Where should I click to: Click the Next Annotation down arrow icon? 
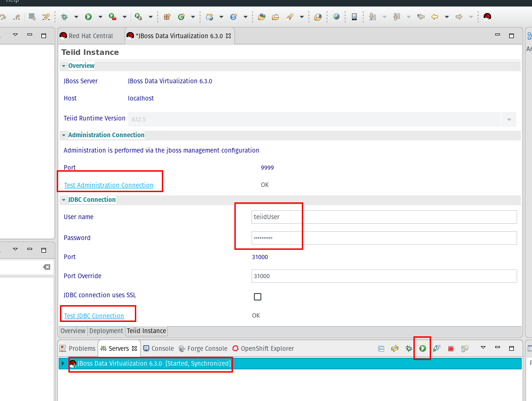[372, 17]
